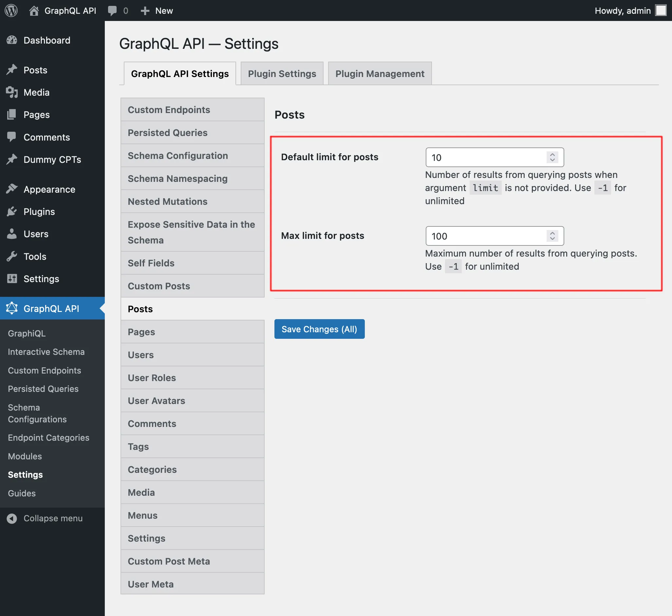This screenshot has width=672, height=616.
Task: Open Users settings section in list
Action: [192, 355]
